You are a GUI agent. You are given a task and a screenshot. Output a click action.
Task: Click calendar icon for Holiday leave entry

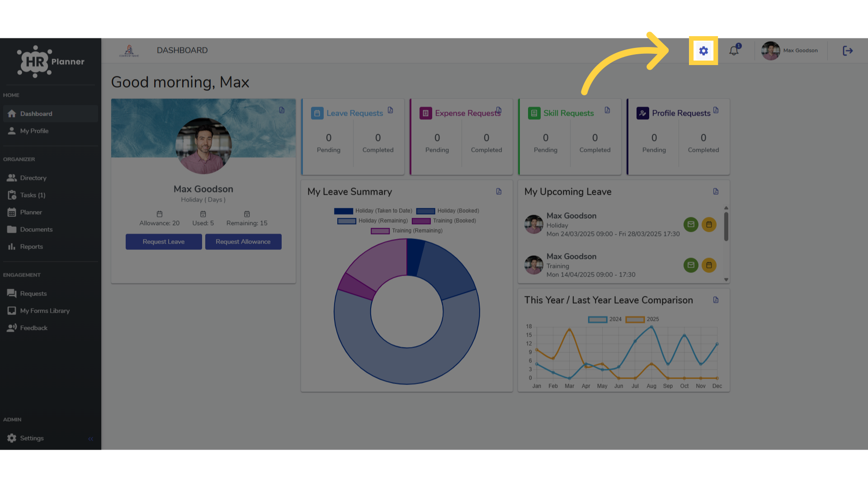tap(709, 225)
